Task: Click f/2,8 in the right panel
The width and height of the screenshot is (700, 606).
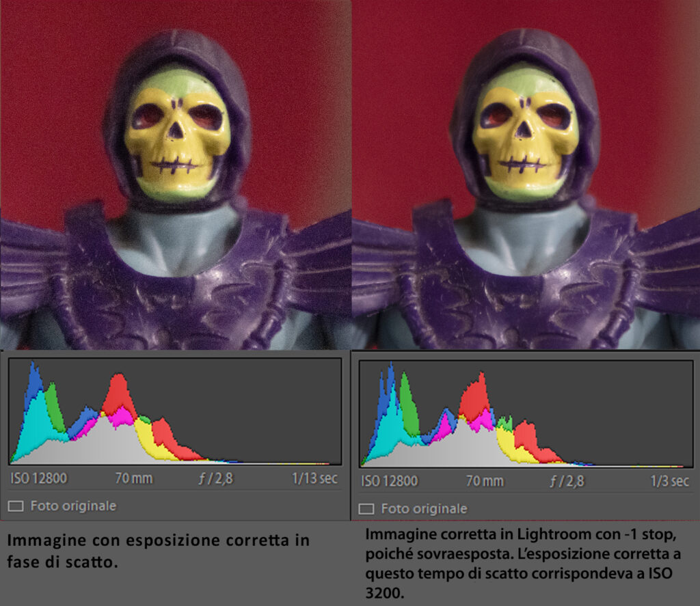Action: [x=567, y=481]
